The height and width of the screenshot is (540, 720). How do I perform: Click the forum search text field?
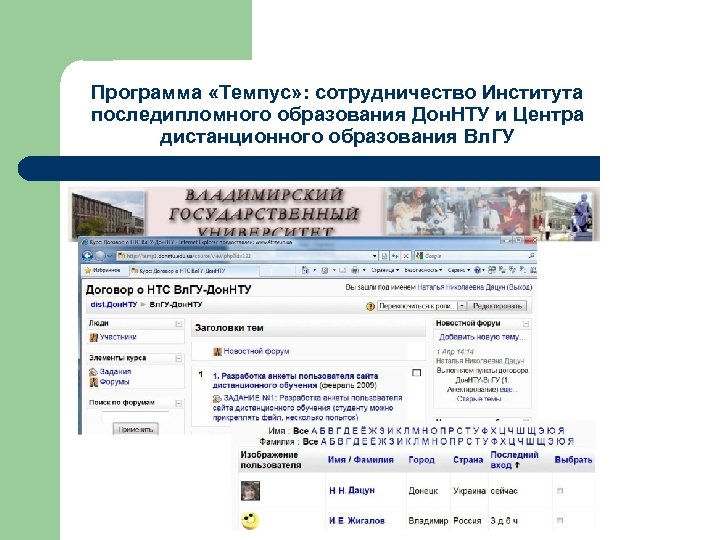(x=135, y=416)
